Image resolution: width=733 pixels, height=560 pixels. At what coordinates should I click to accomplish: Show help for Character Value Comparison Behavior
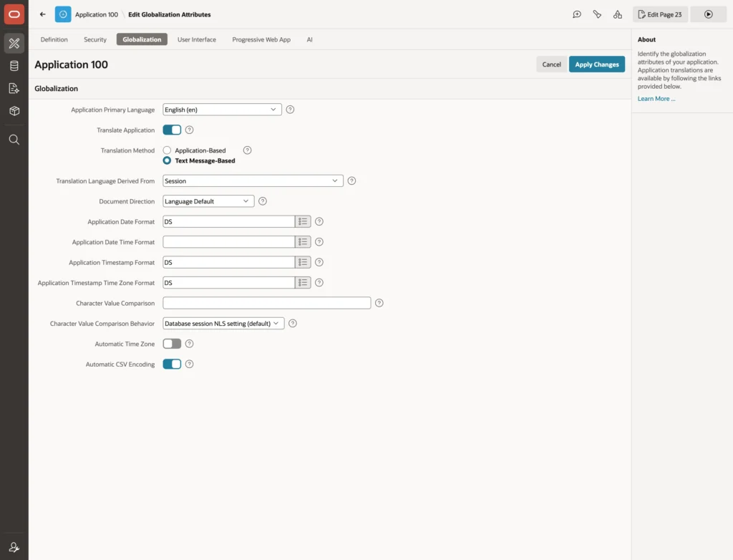(x=293, y=323)
